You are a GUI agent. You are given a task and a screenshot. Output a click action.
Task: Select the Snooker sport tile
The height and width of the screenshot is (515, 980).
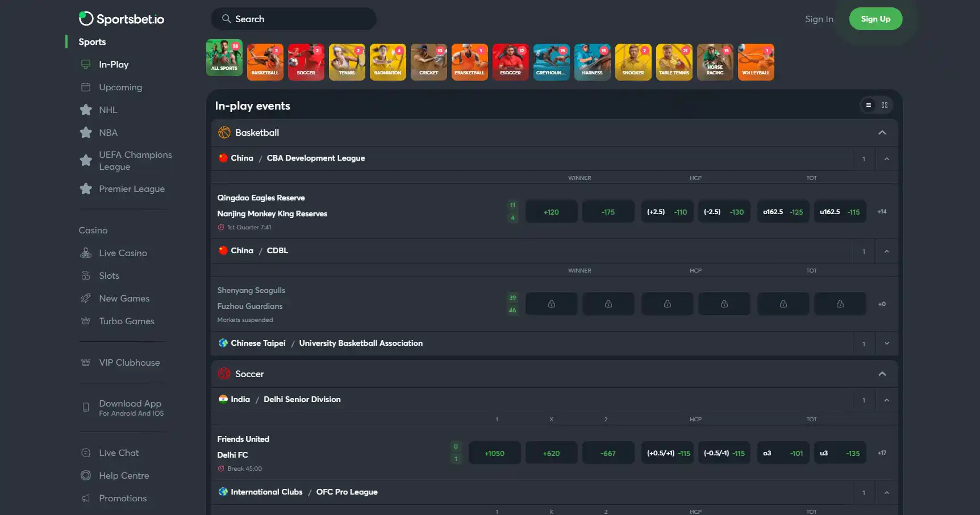pyautogui.click(x=633, y=62)
